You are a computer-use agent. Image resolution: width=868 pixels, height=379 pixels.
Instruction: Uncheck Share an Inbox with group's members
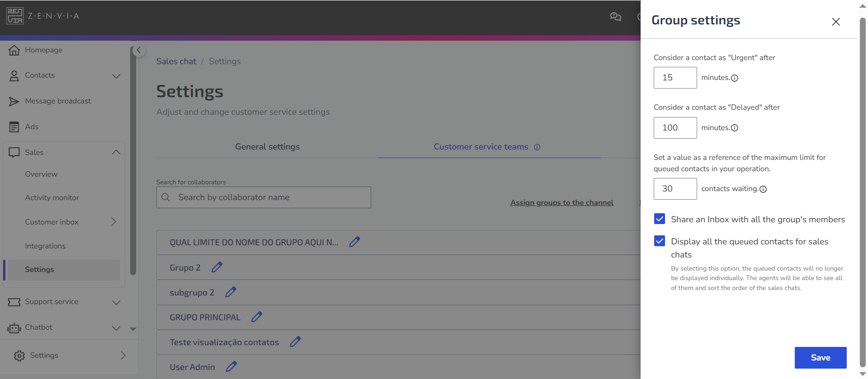(x=660, y=219)
